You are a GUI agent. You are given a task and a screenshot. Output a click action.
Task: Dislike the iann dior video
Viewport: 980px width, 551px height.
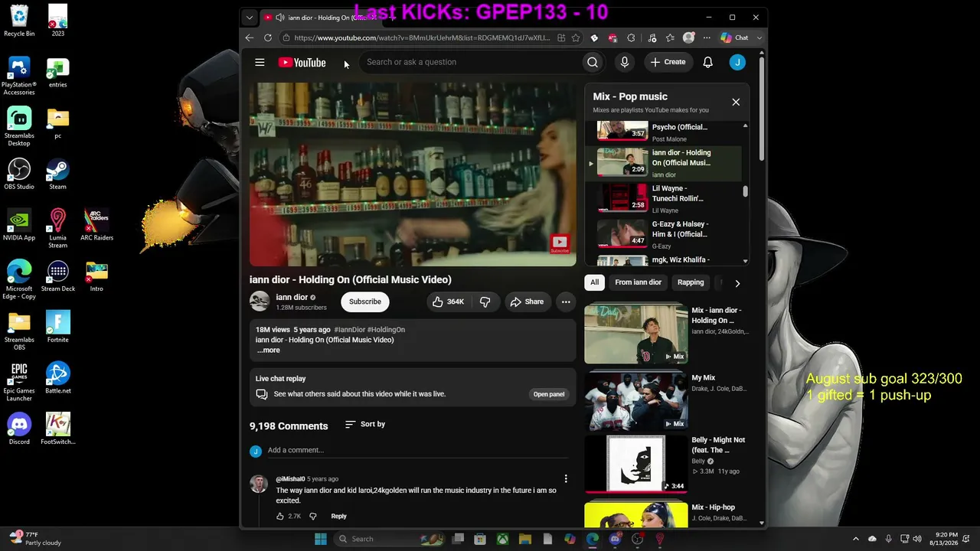click(x=485, y=302)
